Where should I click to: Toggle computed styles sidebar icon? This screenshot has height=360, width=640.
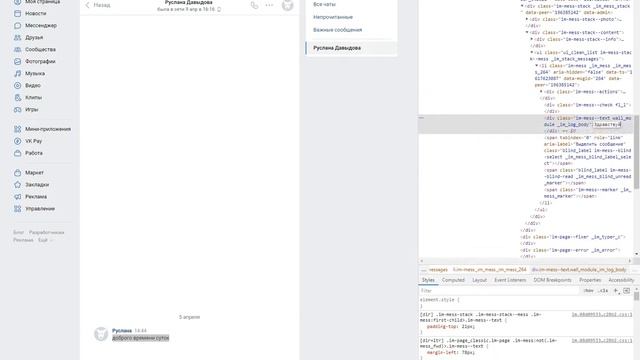coord(627,291)
